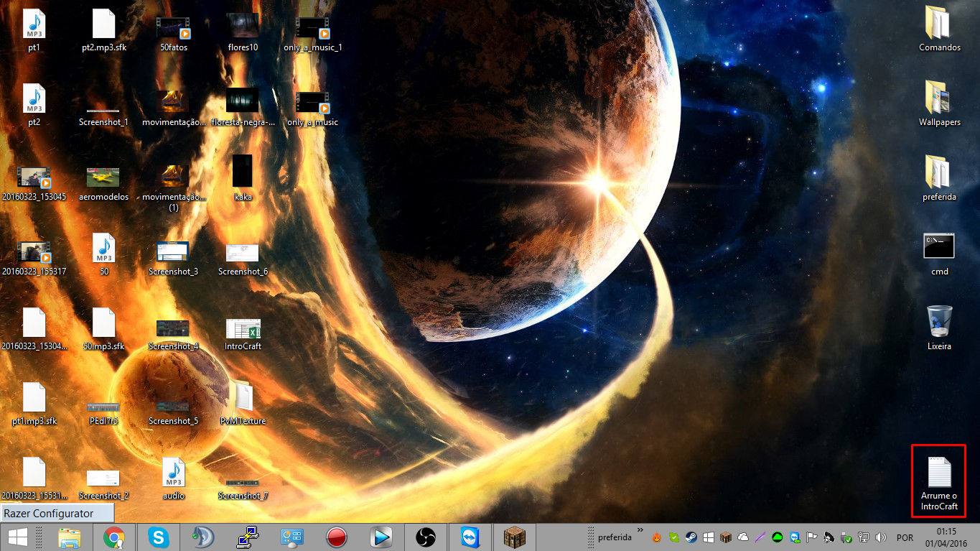
Task: Open the Windows Start button
Action: (x=17, y=537)
